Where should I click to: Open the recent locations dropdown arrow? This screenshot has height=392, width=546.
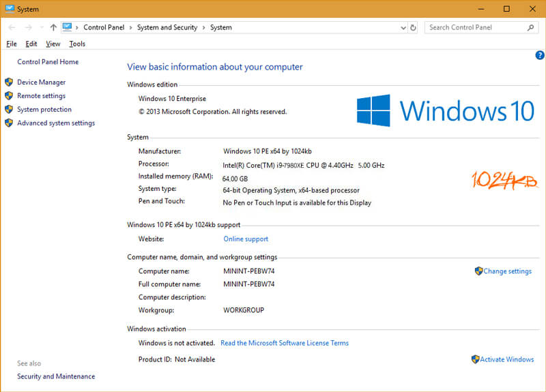[x=42, y=28]
